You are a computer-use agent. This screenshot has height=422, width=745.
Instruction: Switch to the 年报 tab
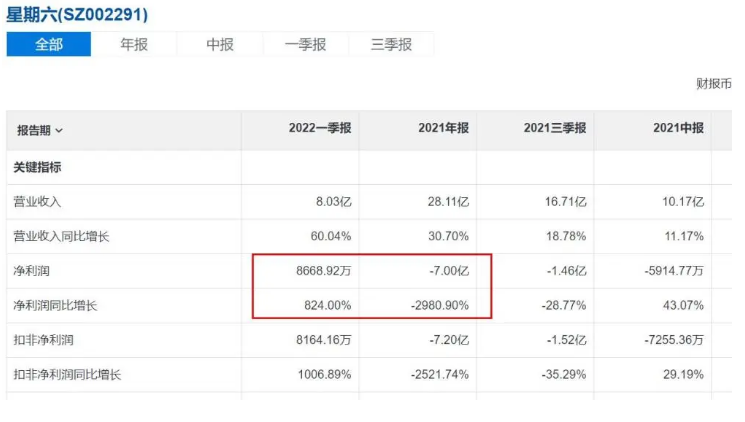(x=134, y=44)
